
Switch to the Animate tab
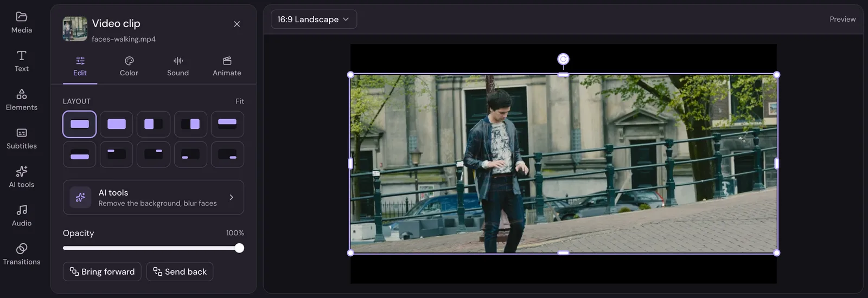[227, 67]
